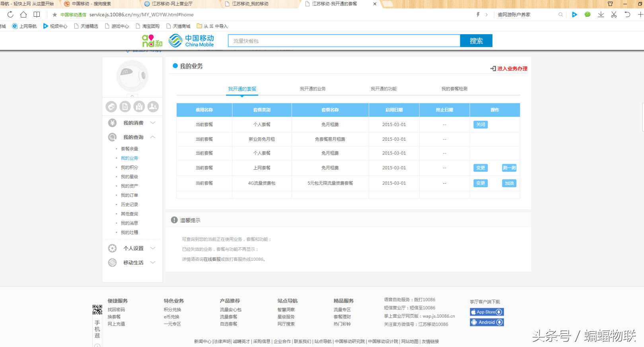Click 变更 in the 4G流量资费包 row

tap(481, 183)
